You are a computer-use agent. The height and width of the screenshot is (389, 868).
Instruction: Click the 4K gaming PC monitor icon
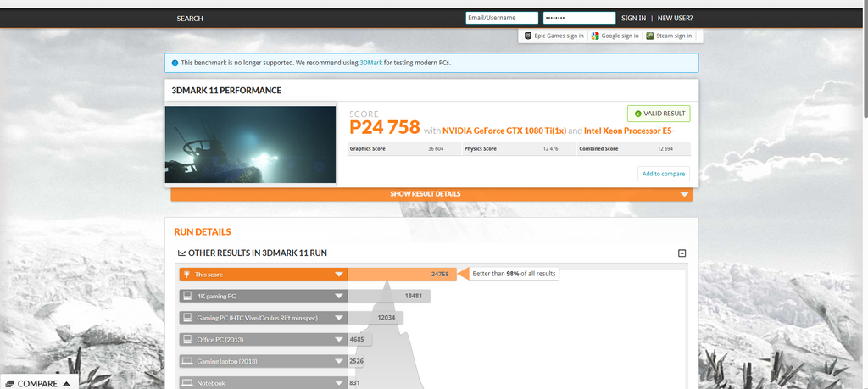[187, 296]
